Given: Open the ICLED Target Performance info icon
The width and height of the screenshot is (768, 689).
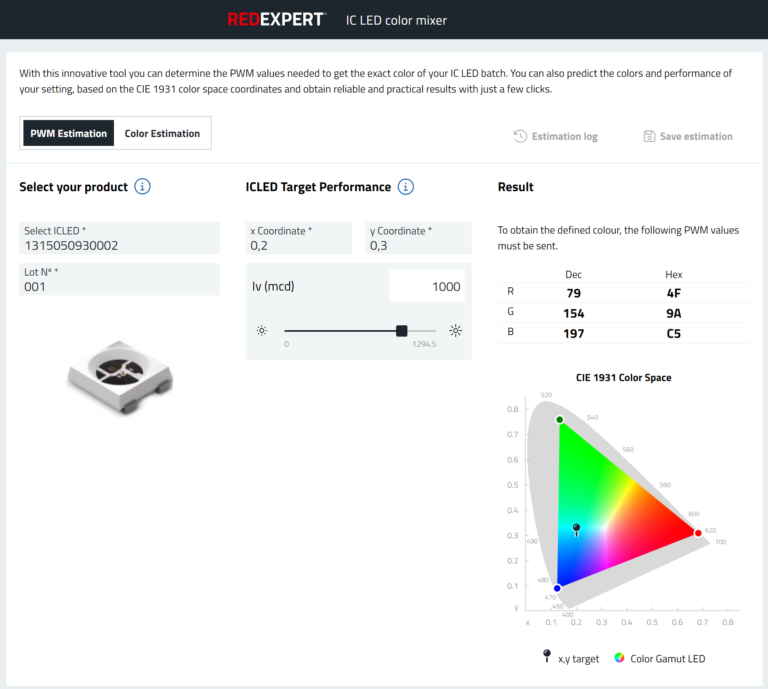Looking at the screenshot, I should coord(406,187).
